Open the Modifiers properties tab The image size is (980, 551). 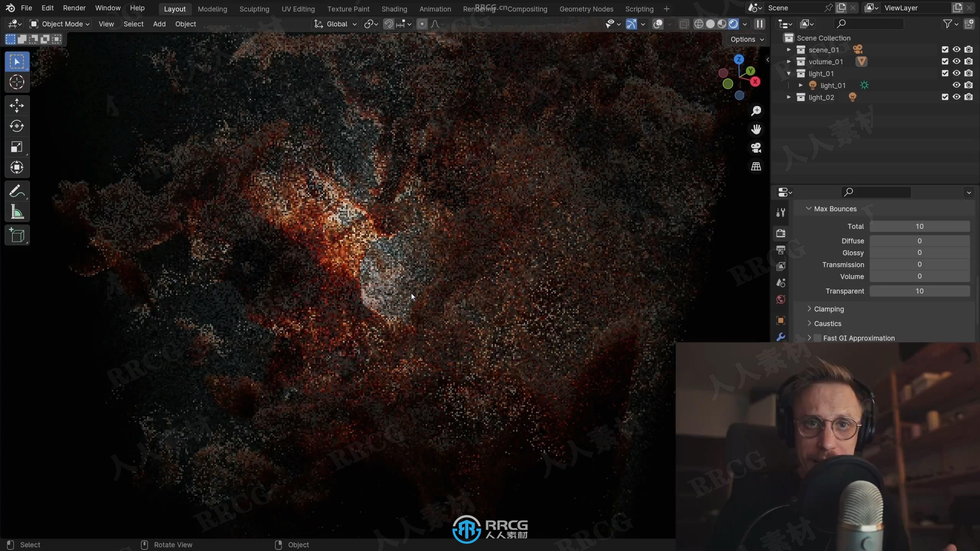coord(781,337)
